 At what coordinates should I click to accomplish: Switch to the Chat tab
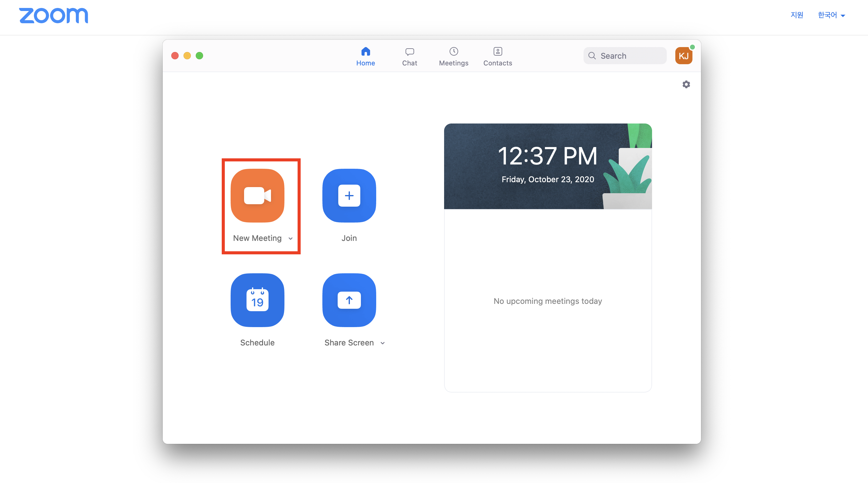coord(410,57)
